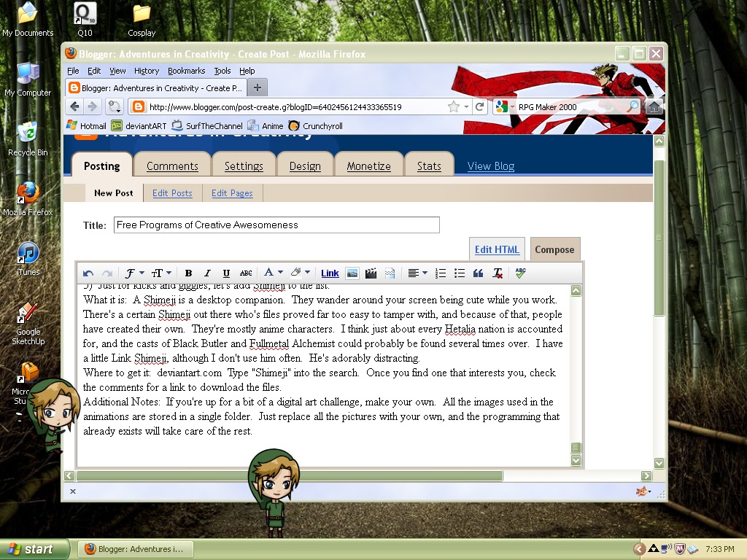Viewport: 747px width, 560px height.
Task: Toggle bold formatting
Action: coord(188,273)
